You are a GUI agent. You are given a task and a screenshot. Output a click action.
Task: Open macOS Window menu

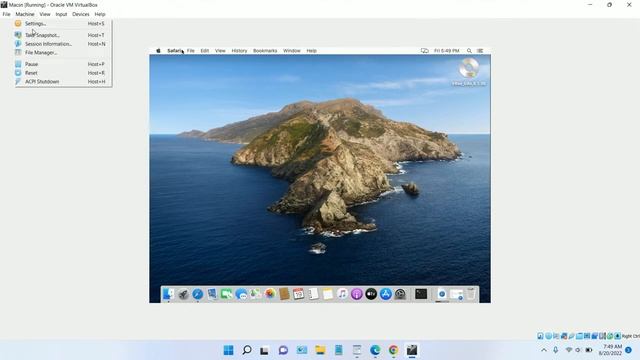point(291,51)
